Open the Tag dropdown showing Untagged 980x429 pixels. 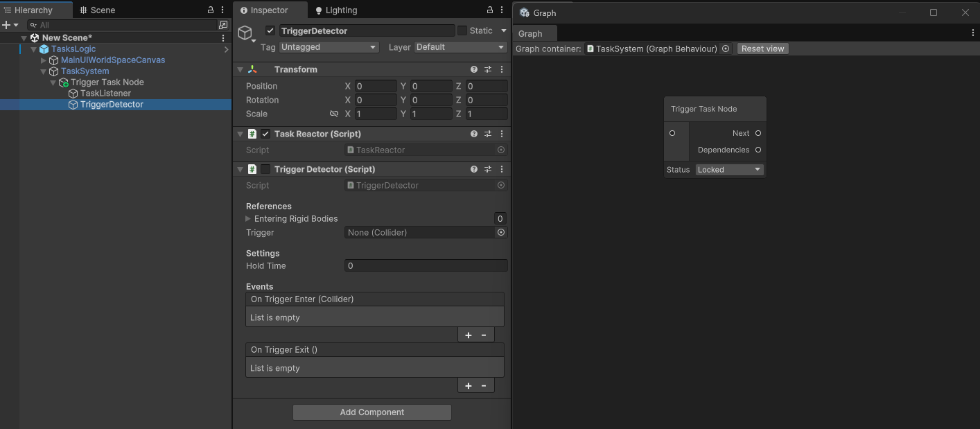[329, 47]
